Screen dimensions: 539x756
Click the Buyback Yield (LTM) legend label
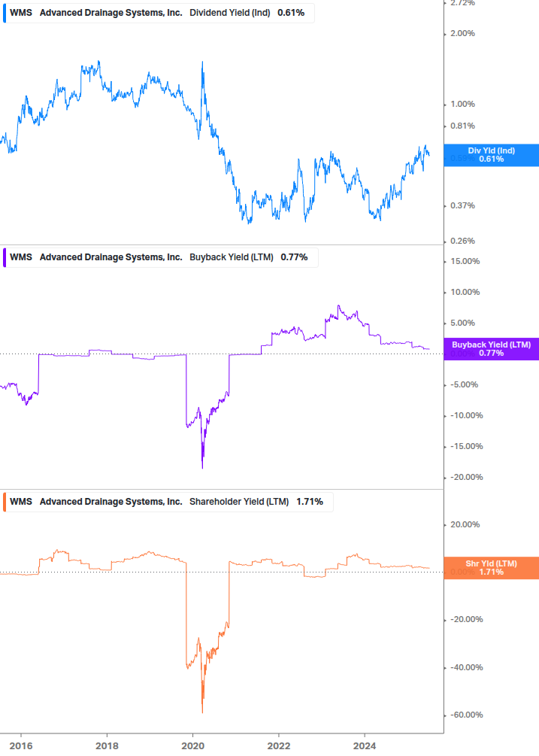click(232, 257)
